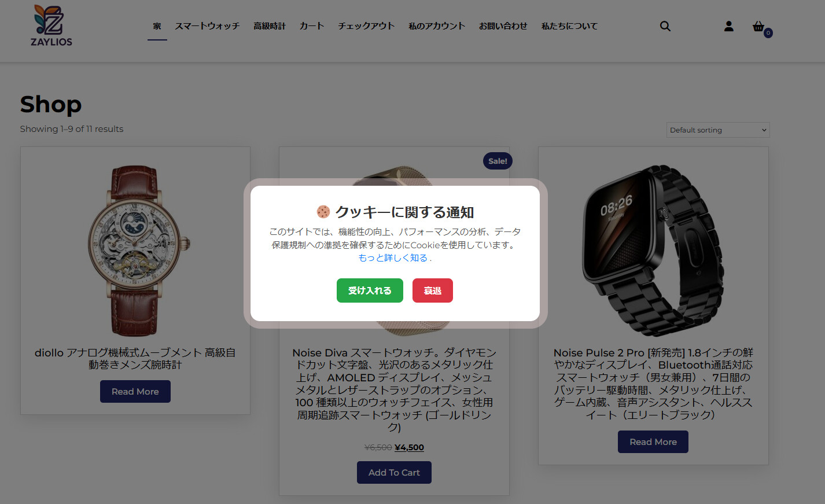Open the 高級時計 menu item

click(270, 26)
